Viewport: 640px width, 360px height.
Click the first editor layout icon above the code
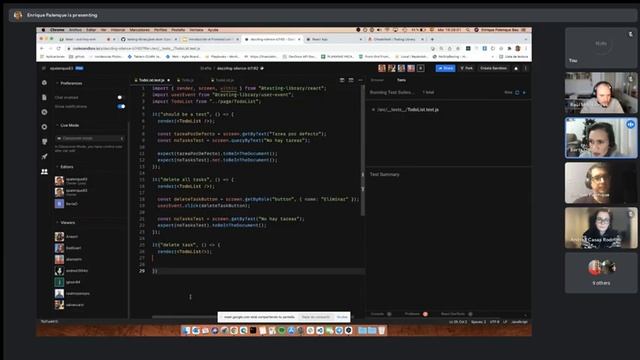342,80
